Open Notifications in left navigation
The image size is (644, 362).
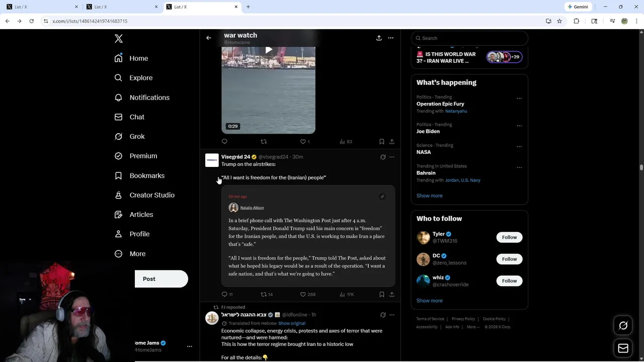pyautogui.click(x=142, y=98)
